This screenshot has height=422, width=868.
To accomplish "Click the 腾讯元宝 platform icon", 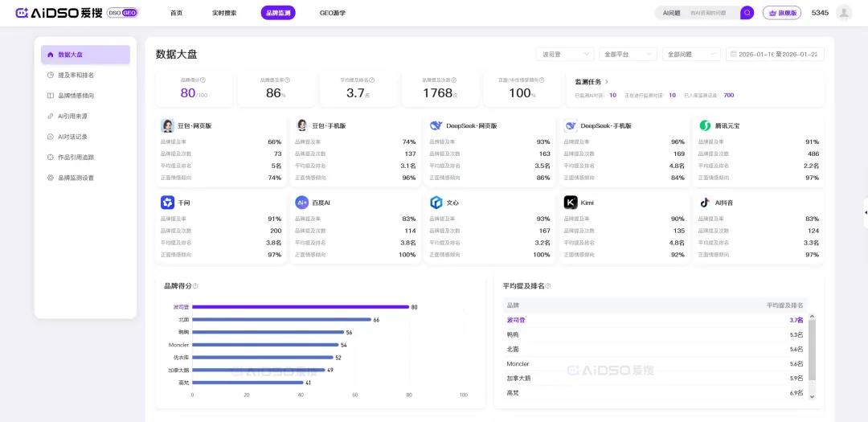I will point(705,125).
